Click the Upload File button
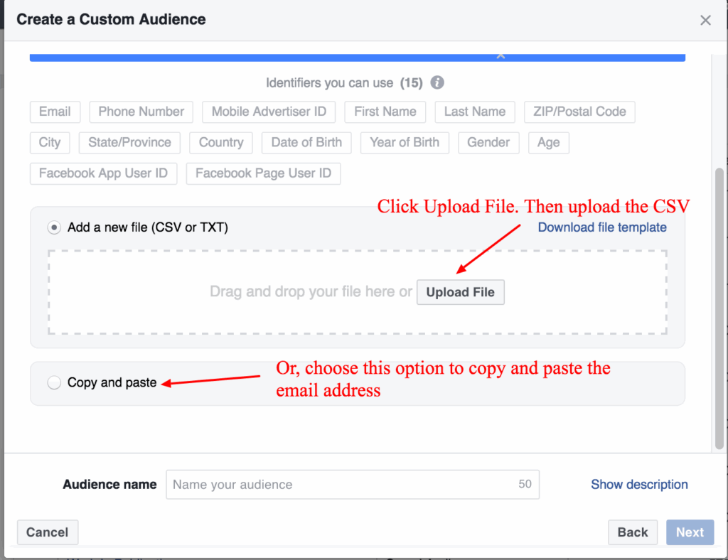This screenshot has width=728, height=560. pyautogui.click(x=460, y=292)
